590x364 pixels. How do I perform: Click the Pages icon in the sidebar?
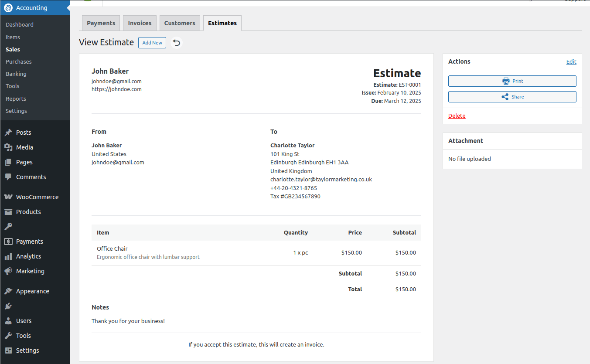point(8,162)
